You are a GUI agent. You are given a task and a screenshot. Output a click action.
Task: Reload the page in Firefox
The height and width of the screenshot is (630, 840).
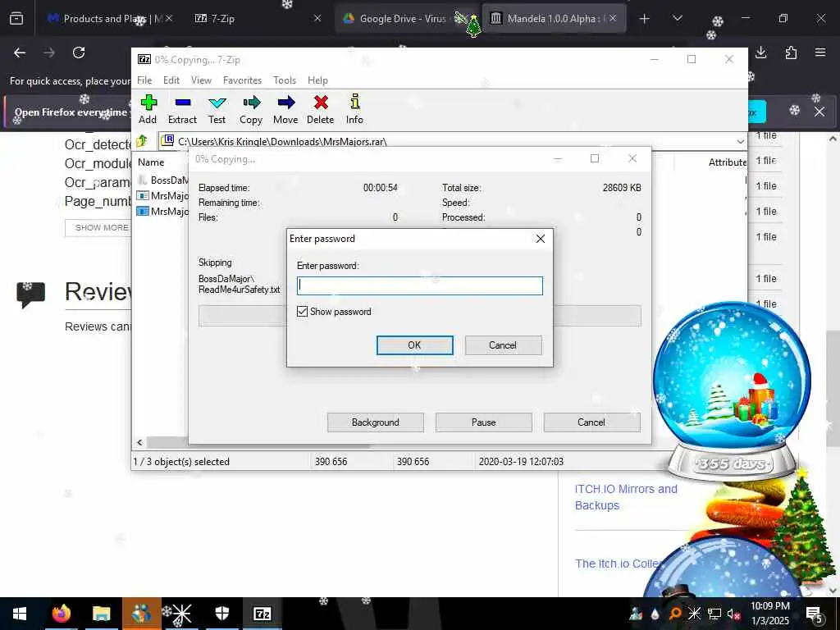pos(79,52)
